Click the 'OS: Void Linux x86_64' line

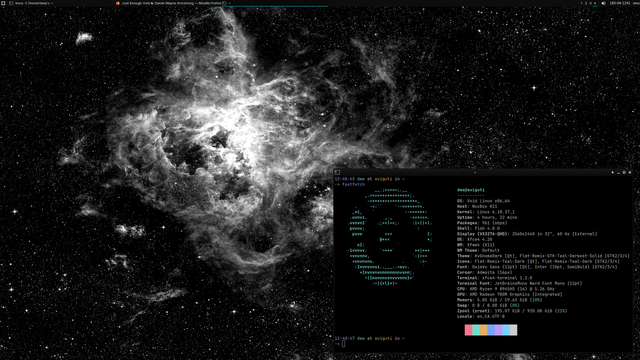pos(483,201)
